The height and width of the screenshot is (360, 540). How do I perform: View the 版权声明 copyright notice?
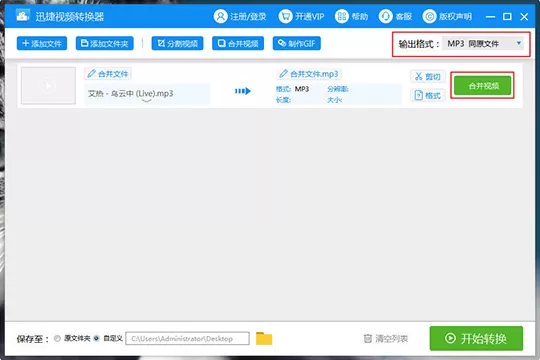[447, 16]
